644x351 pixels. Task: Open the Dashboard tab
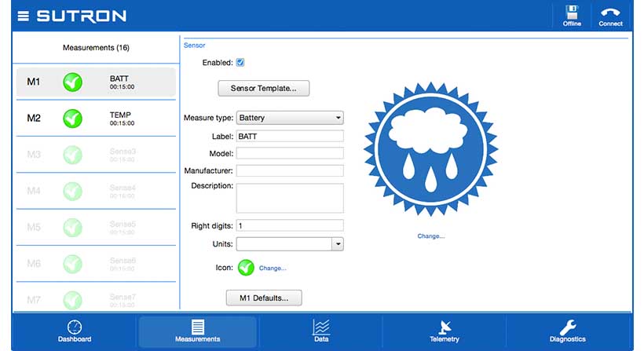75,331
